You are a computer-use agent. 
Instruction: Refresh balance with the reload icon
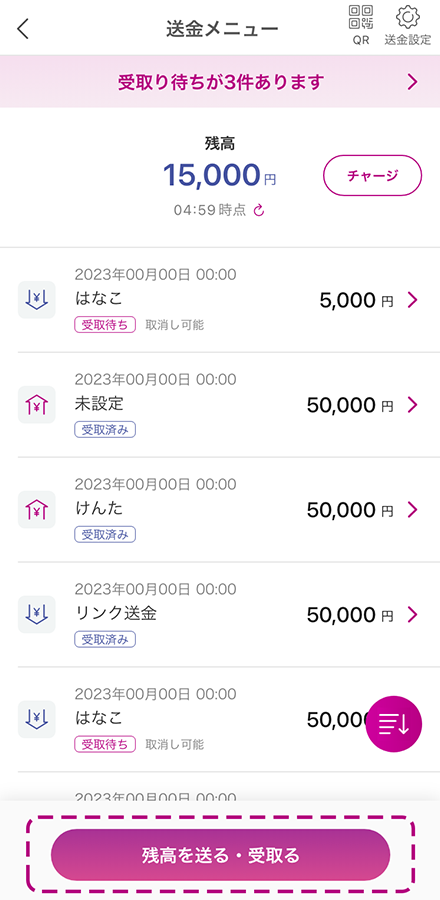coord(259,211)
